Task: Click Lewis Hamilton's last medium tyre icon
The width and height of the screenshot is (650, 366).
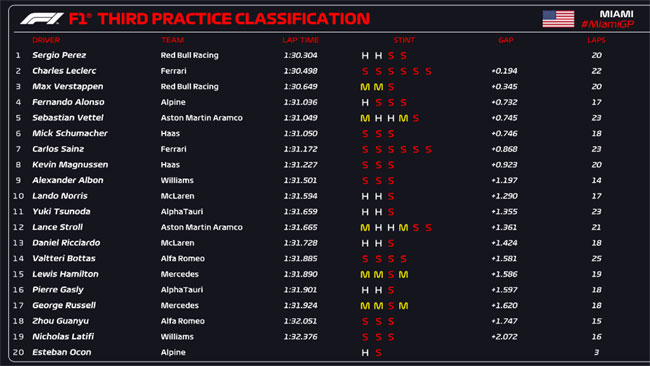Action: click(403, 274)
